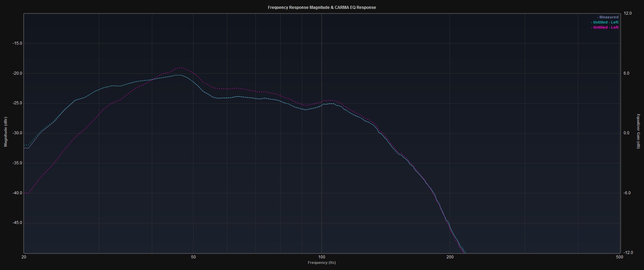Click the 50 Hz tick label
Screen dimensions: 644x270
pos(193,257)
